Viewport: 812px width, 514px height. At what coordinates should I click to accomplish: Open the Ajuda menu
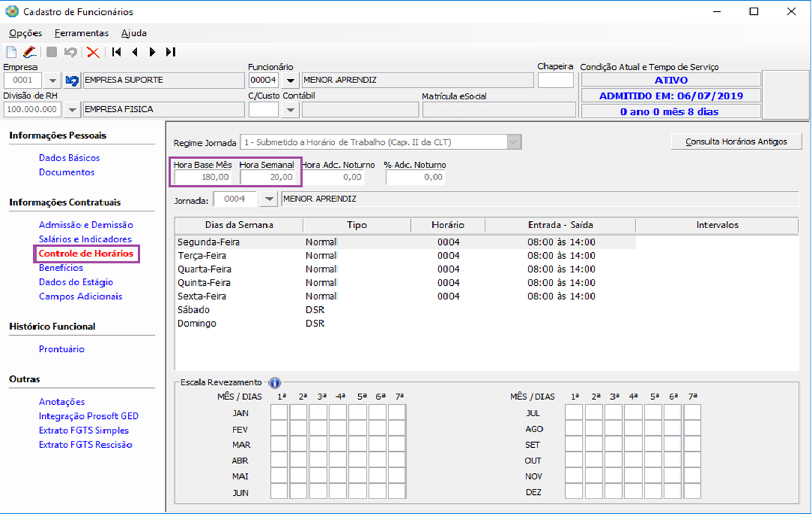click(x=134, y=33)
